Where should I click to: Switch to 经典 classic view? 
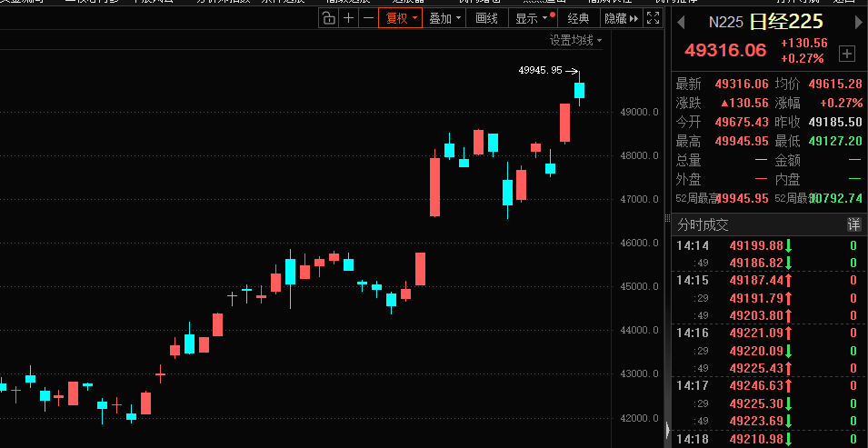(578, 18)
